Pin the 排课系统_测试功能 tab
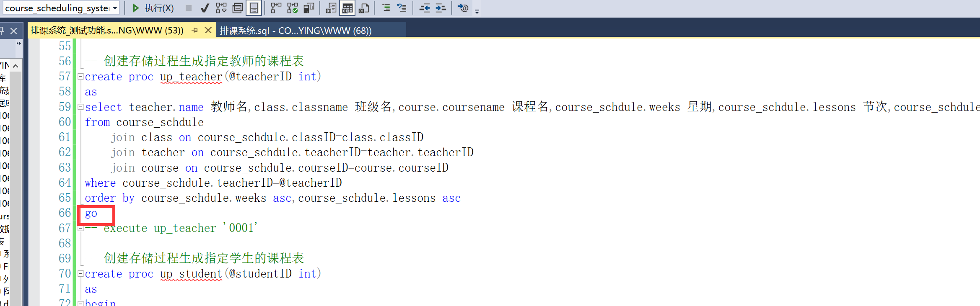980x306 pixels. [x=195, y=30]
